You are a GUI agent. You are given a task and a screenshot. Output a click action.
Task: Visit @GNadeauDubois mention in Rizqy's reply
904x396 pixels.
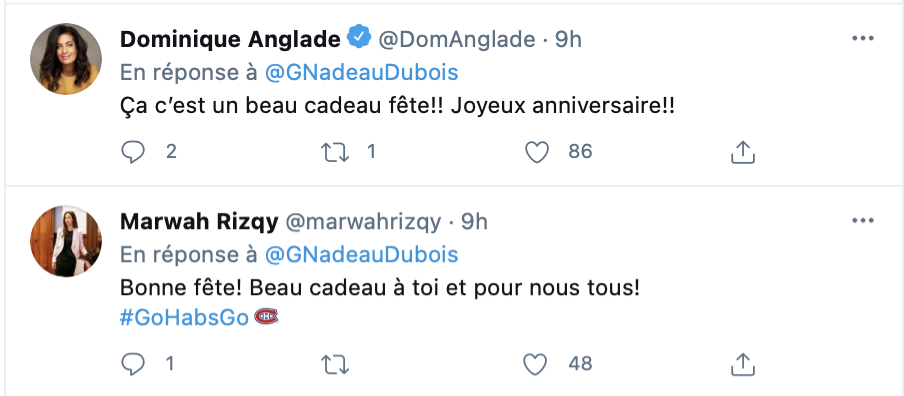pyautogui.click(x=361, y=255)
